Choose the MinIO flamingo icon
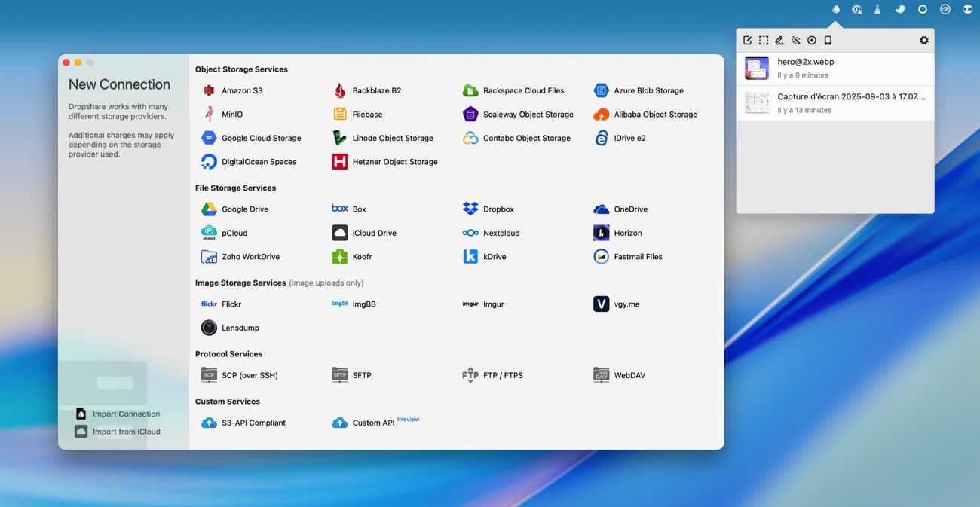The height and width of the screenshot is (507, 980). pyautogui.click(x=209, y=115)
